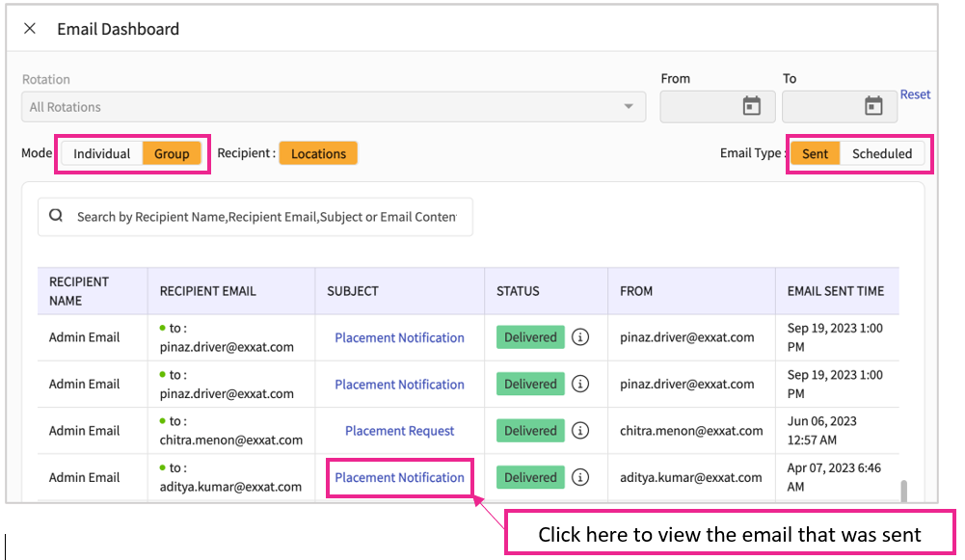Image resolution: width=965 pixels, height=560 pixels.
Task: Expand the All Rotations dropdown
Action: click(629, 107)
